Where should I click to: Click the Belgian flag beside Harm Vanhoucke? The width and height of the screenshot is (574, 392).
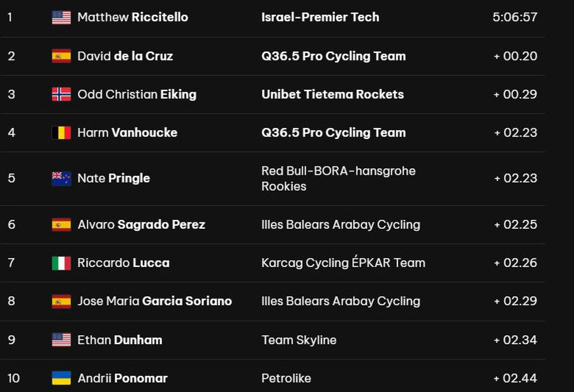click(x=61, y=133)
